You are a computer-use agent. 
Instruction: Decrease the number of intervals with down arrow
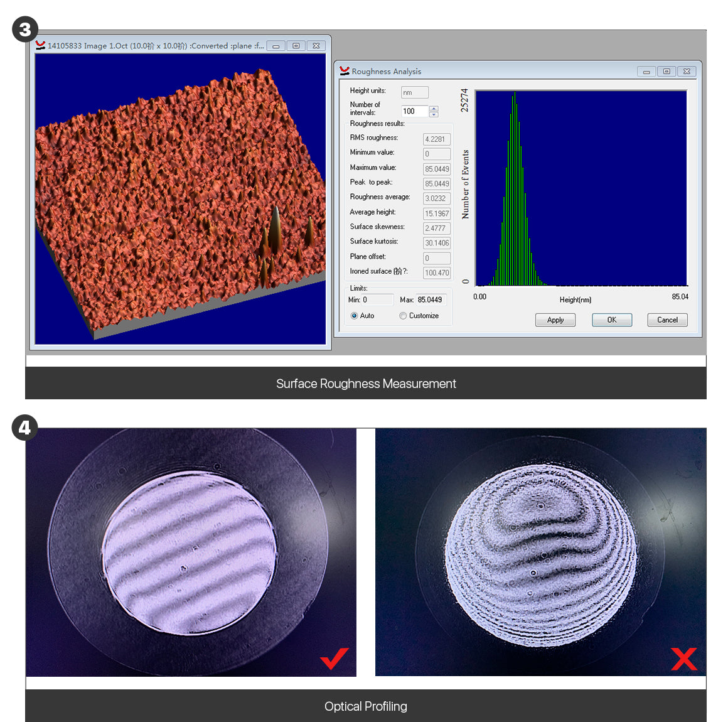[x=434, y=114]
